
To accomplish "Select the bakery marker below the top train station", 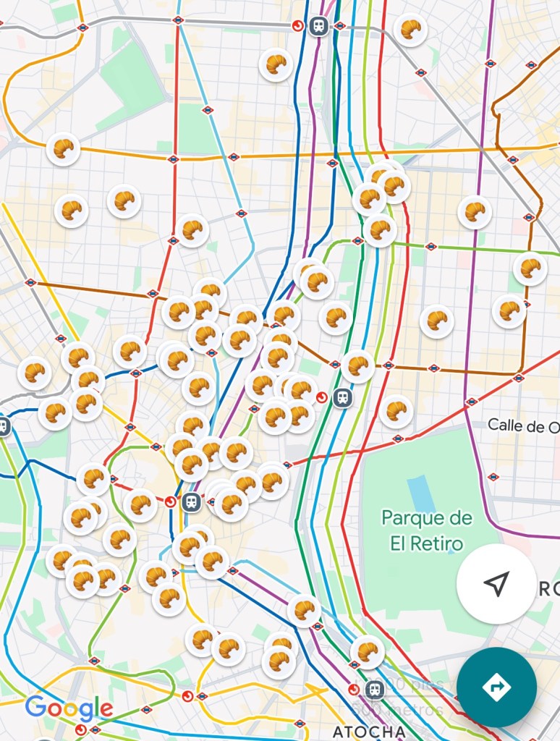I will [276, 64].
